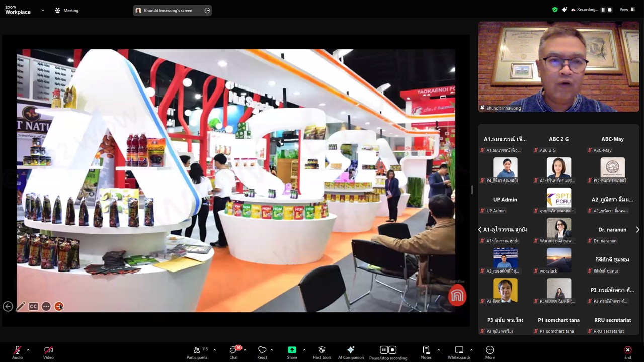Viewport: 644px width, 362px height.
Task: Select woraluck participant tile
Action: pos(558,261)
